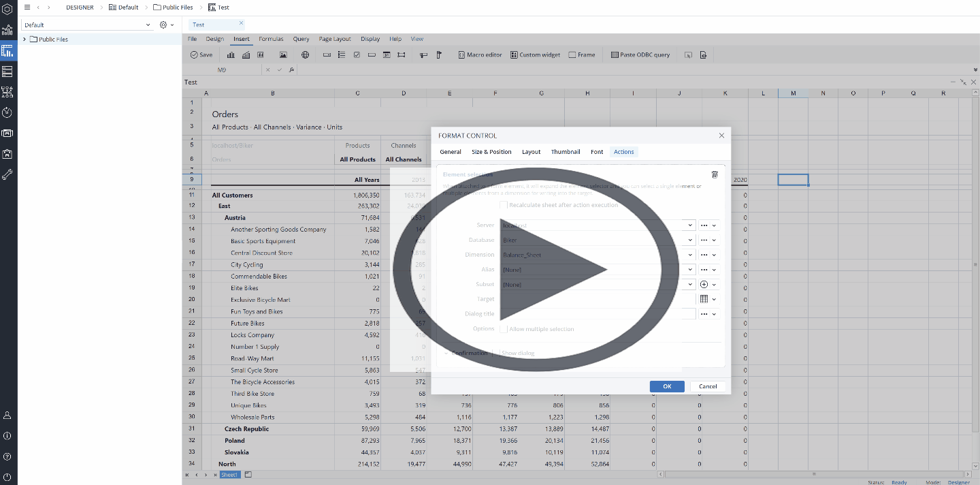Switch to the Layout tab
This screenshot has width=980, height=485.
(532, 152)
